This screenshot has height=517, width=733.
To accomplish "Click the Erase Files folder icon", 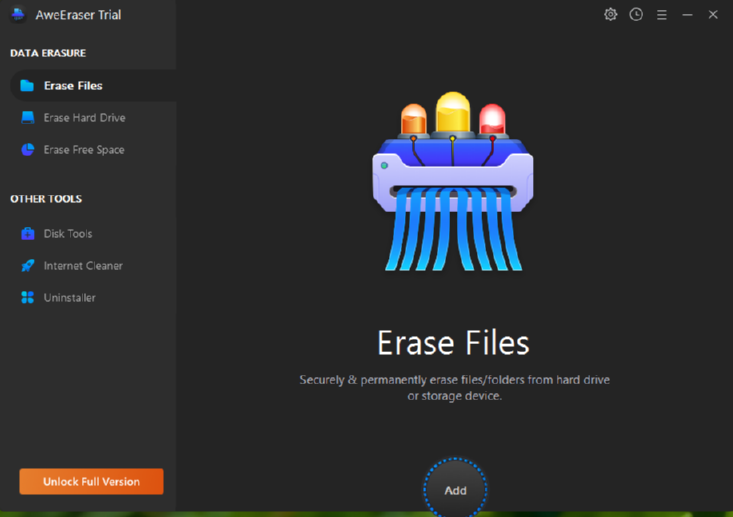I will [x=27, y=86].
